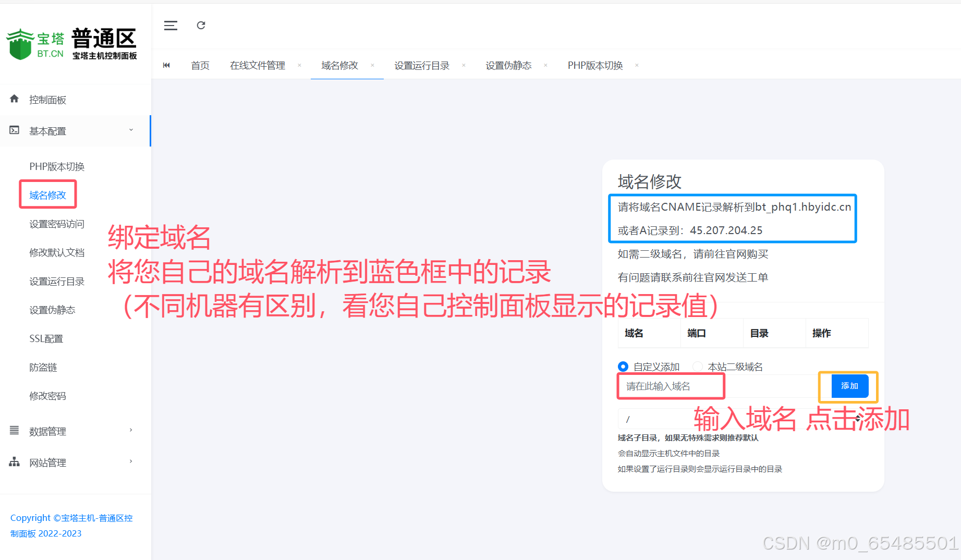
Task: Switch to the PHP版本切换 tab
Action: pyautogui.click(x=595, y=65)
